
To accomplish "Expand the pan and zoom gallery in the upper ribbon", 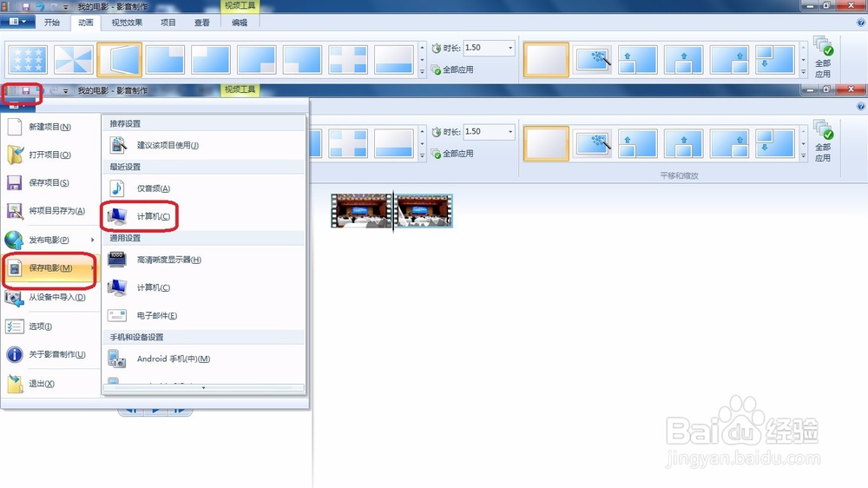I will pyautogui.click(x=804, y=71).
